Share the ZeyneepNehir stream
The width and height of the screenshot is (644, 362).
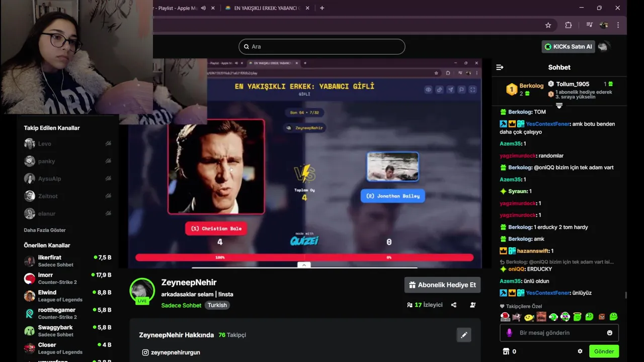click(x=454, y=305)
